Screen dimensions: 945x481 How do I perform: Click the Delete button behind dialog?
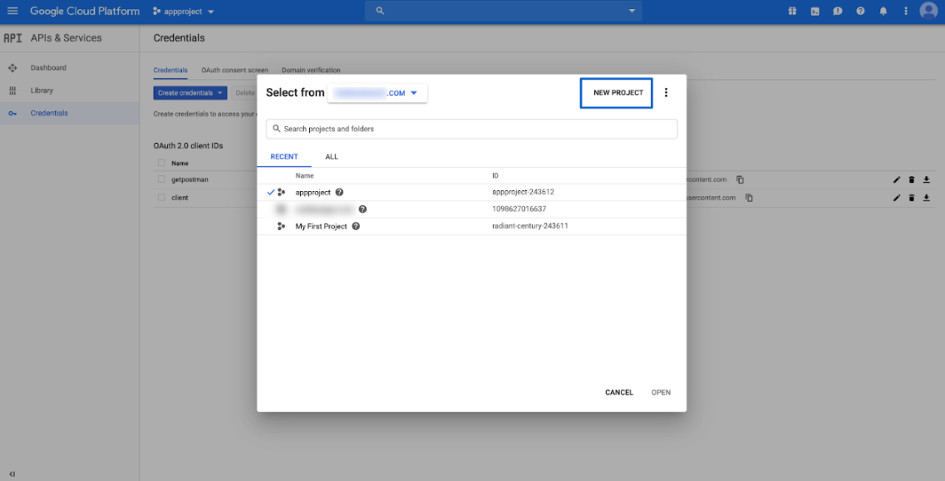[x=244, y=93]
